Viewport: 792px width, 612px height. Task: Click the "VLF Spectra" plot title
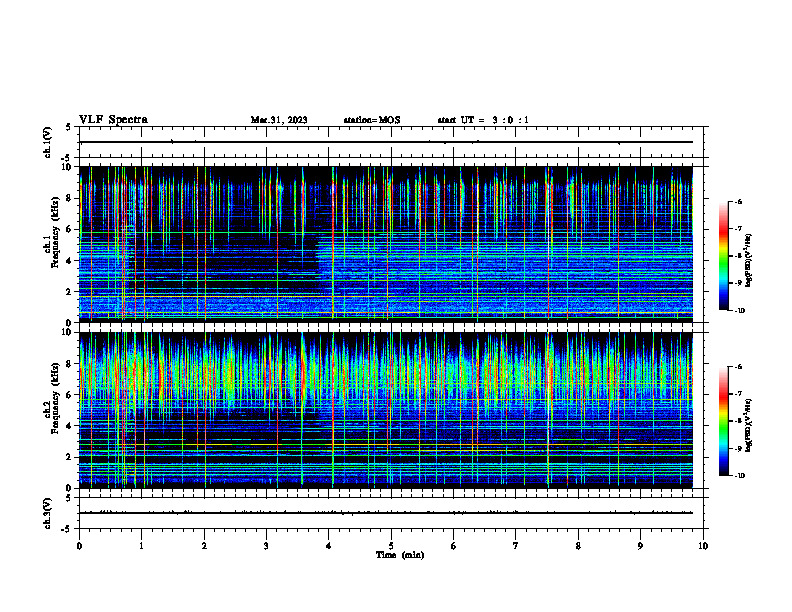[113, 120]
